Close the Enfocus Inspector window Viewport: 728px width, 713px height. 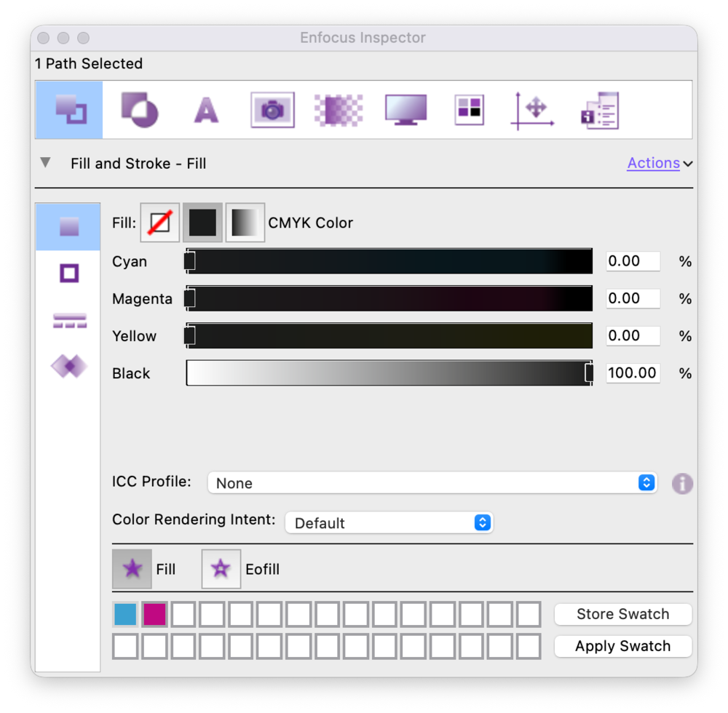44,38
